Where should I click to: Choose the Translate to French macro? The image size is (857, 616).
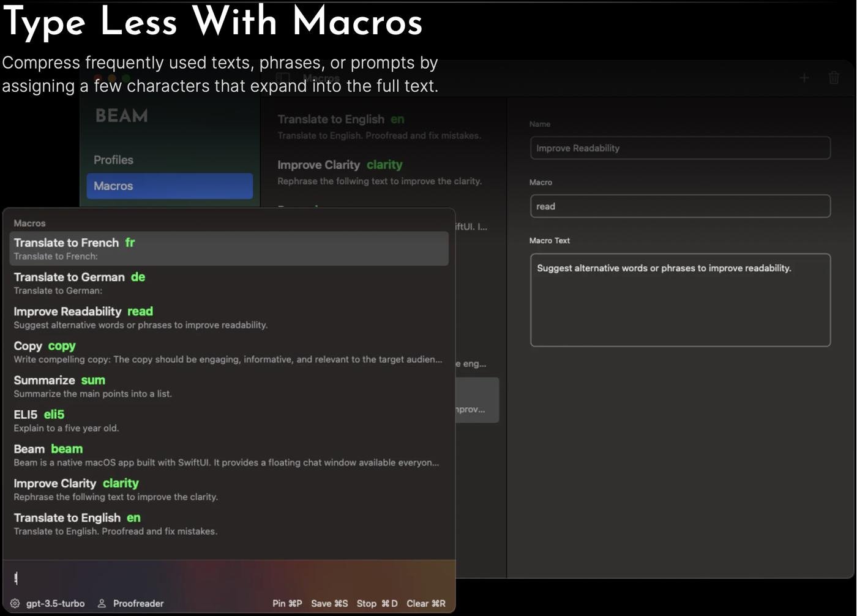[x=228, y=249]
